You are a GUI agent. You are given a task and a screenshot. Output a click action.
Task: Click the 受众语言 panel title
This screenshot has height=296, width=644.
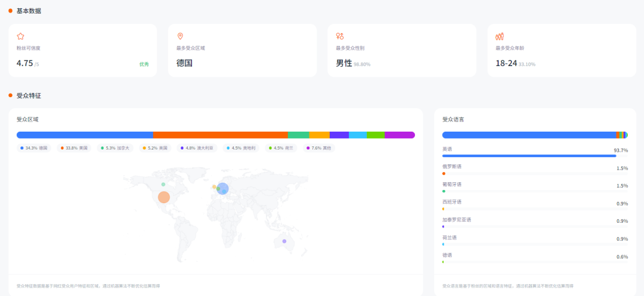pyautogui.click(x=453, y=120)
